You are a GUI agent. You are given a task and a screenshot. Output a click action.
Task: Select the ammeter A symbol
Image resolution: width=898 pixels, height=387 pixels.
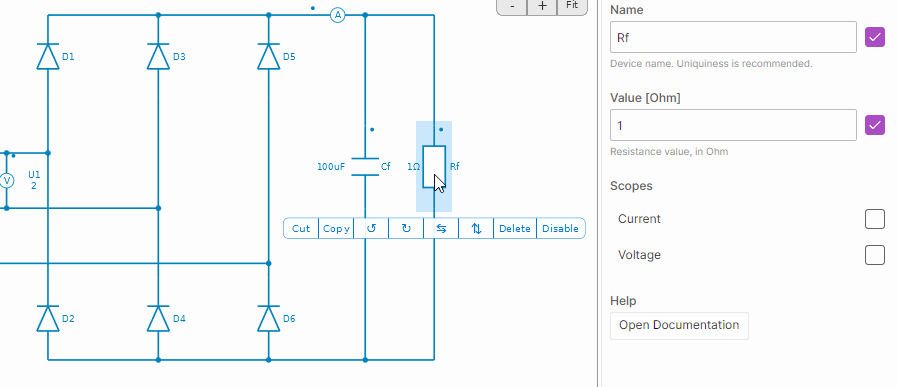coord(338,15)
